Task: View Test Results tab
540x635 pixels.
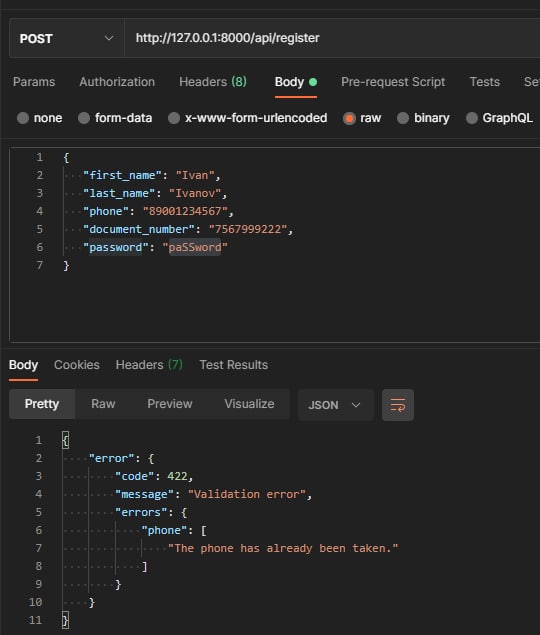Action: point(234,365)
